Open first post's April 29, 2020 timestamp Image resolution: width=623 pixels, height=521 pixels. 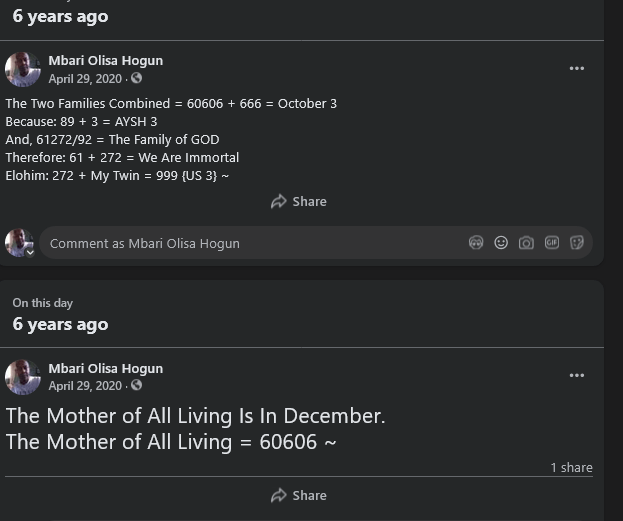85,79
